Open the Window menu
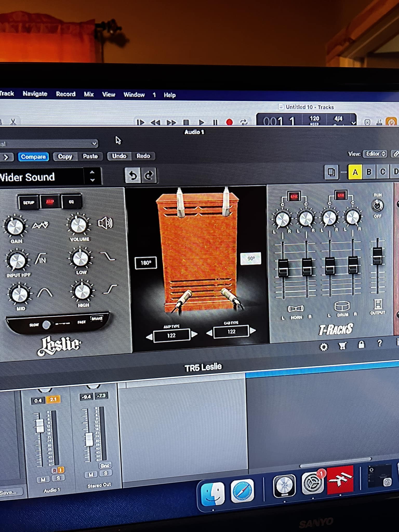The height and width of the screenshot is (532, 399). click(134, 95)
